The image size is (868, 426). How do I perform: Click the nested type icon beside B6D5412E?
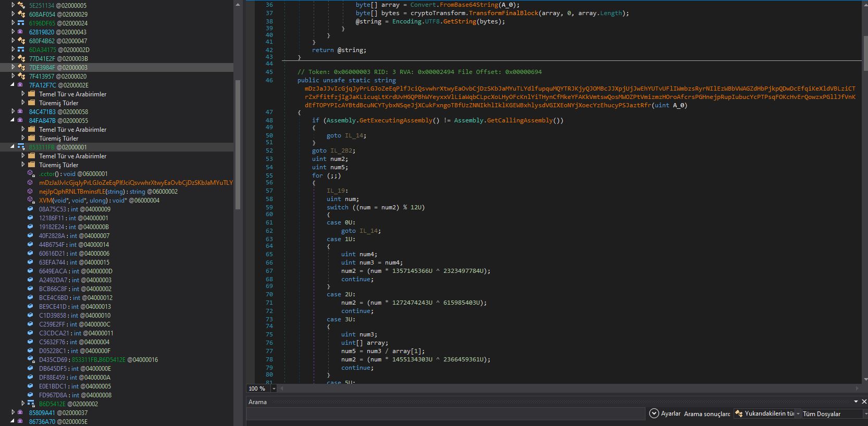coord(31,404)
